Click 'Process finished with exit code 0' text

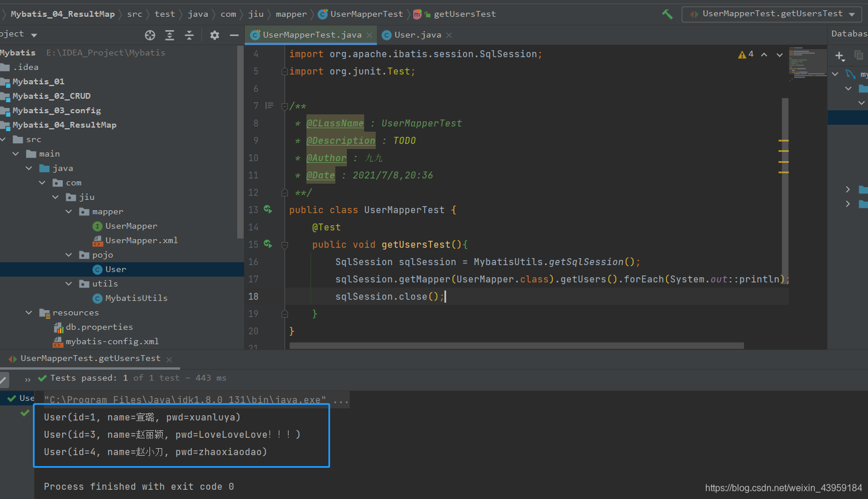coord(139,487)
